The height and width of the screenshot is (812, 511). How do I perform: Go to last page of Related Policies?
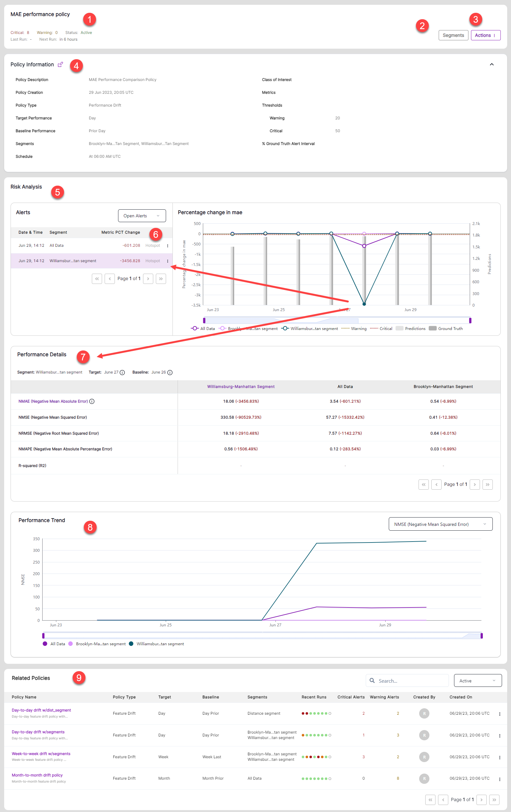[x=494, y=800]
